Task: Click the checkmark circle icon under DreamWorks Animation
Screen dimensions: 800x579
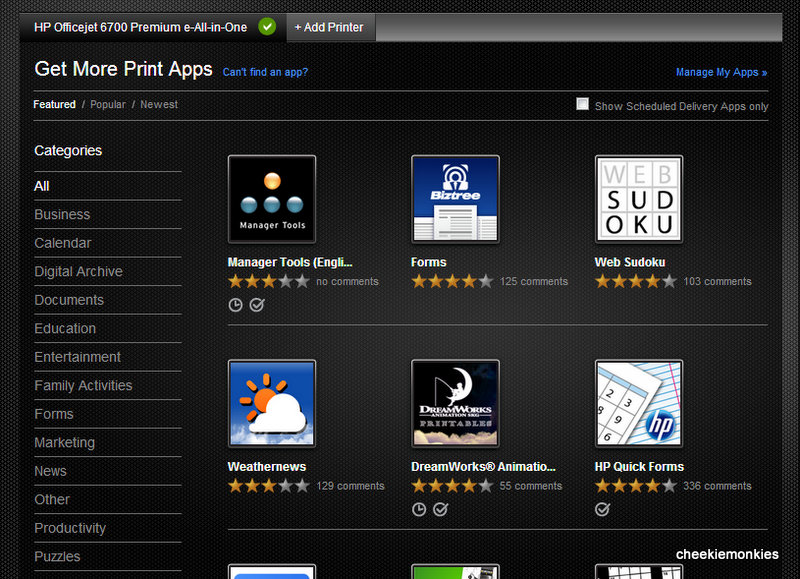Action: coord(440,509)
